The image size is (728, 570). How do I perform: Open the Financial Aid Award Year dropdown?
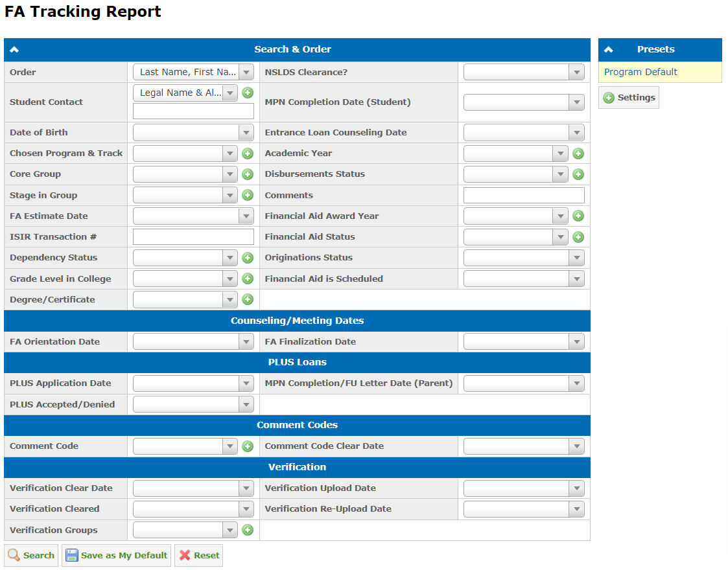pos(516,216)
